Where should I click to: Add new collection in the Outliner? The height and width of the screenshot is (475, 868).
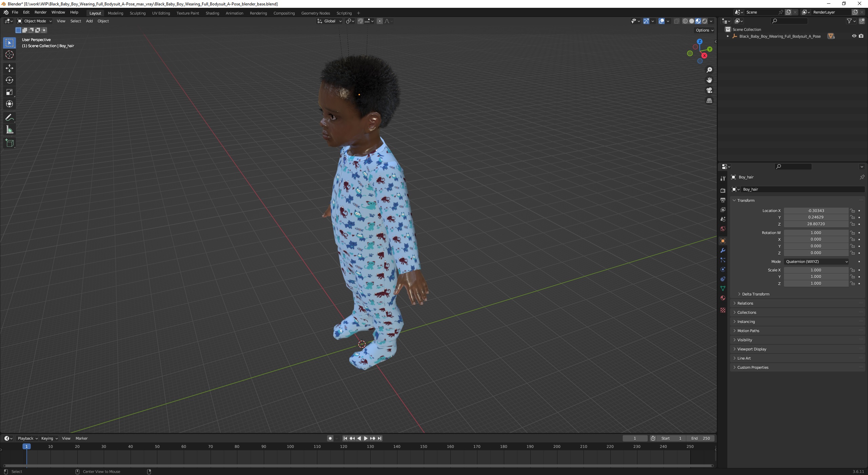pyautogui.click(x=862, y=21)
